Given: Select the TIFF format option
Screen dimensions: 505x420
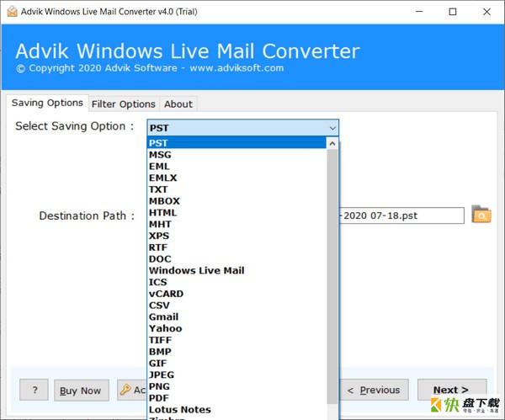Looking at the screenshot, I should pyautogui.click(x=237, y=340).
